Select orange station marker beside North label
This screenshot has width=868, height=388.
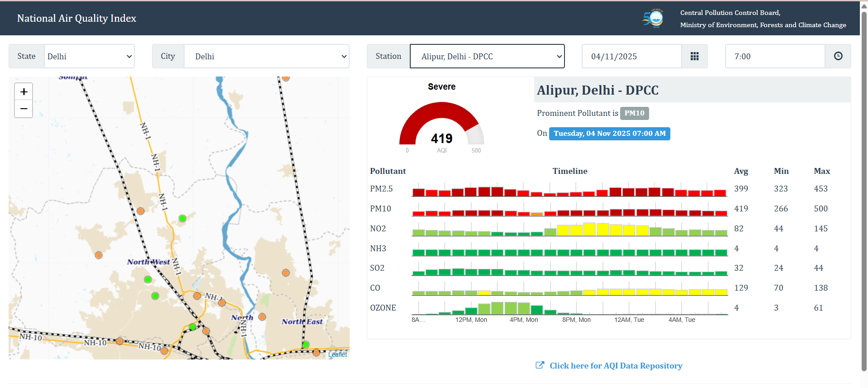[x=262, y=317]
